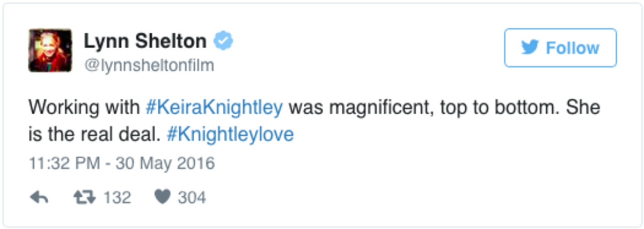This screenshot has width=644, height=229.
Task: Click the words "Working with" in tweet
Action: [x=84, y=107]
